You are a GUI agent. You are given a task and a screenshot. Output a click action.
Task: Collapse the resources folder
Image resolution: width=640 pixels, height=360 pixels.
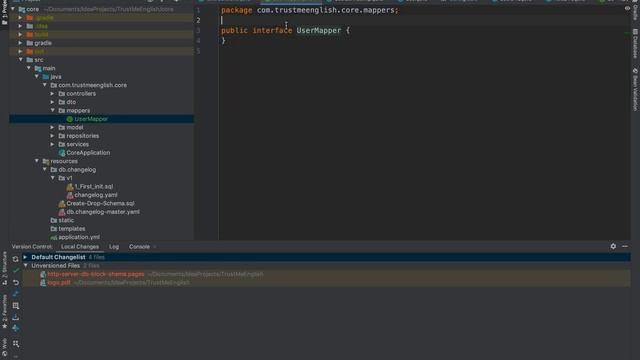[37, 161]
